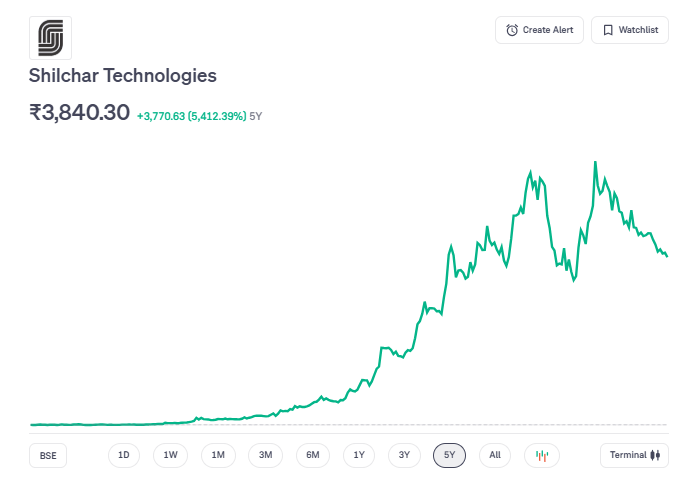The image size is (691, 482).
Task: Switch to candlestick chart view icon
Action: pos(542,455)
